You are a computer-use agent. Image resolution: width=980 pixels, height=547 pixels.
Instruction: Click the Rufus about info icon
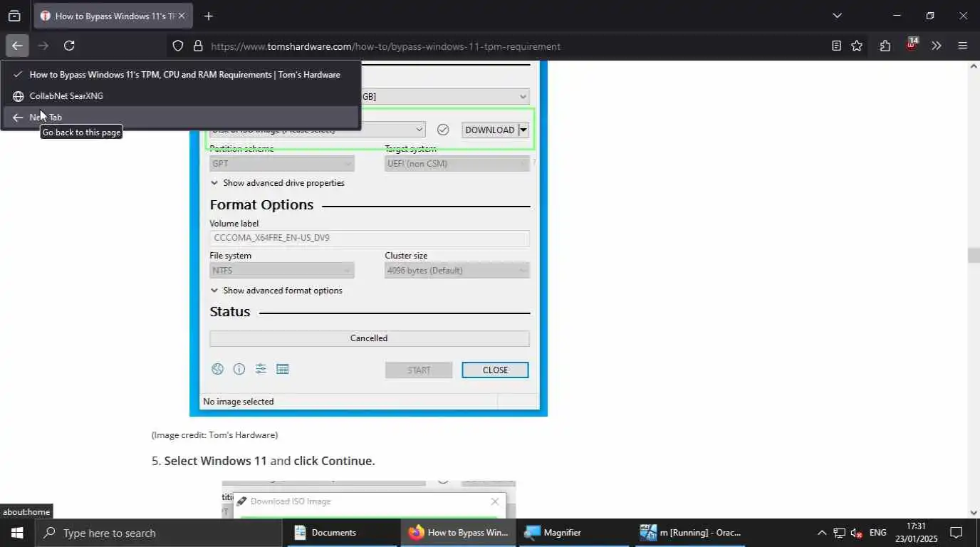(x=239, y=369)
